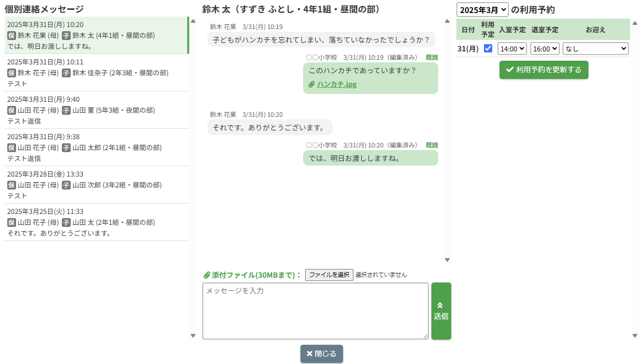643x364 pixels.
Task: Click the 利用予約を更新する button
Action: 544,70
